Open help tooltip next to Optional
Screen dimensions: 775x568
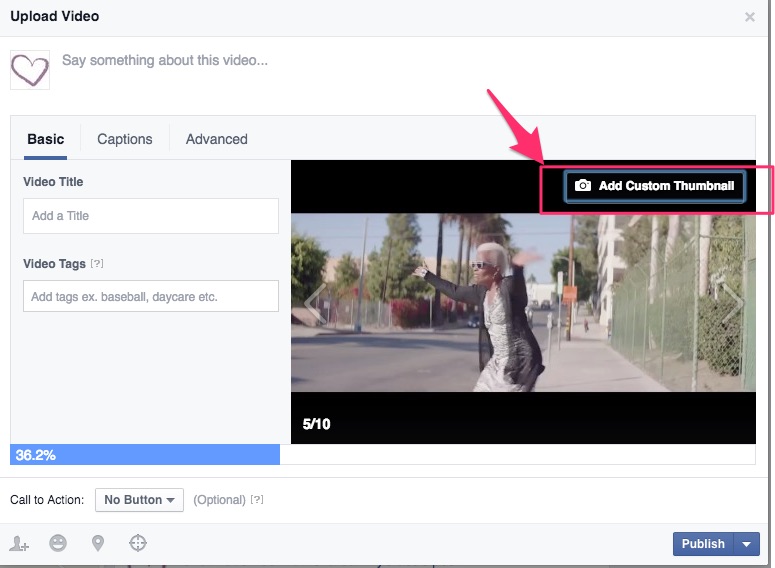(x=257, y=500)
